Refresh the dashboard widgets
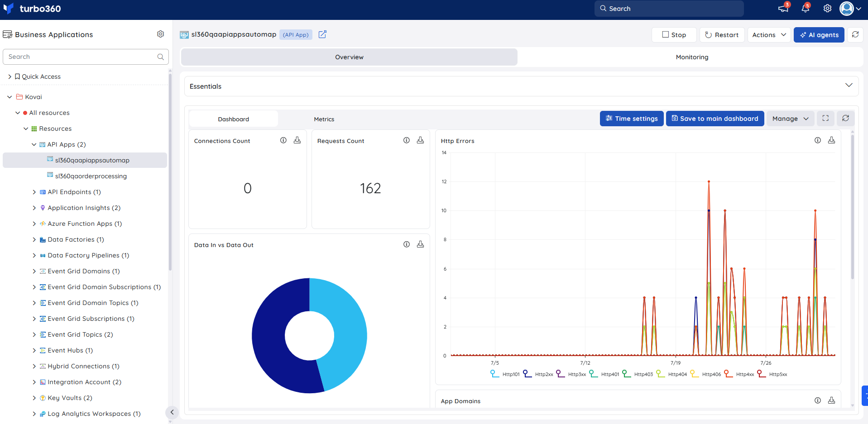 845,118
